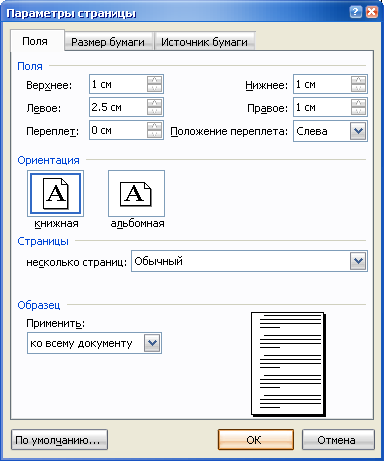Click the Обычный combo box value
Viewport: 384px width, 461px height.
tap(159, 261)
